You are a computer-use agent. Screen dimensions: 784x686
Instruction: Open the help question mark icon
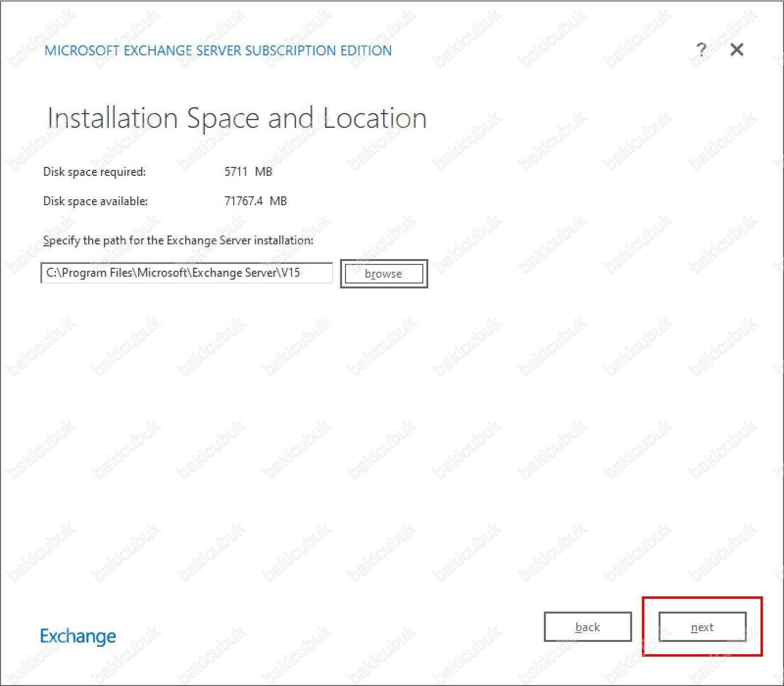click(702, 49)
